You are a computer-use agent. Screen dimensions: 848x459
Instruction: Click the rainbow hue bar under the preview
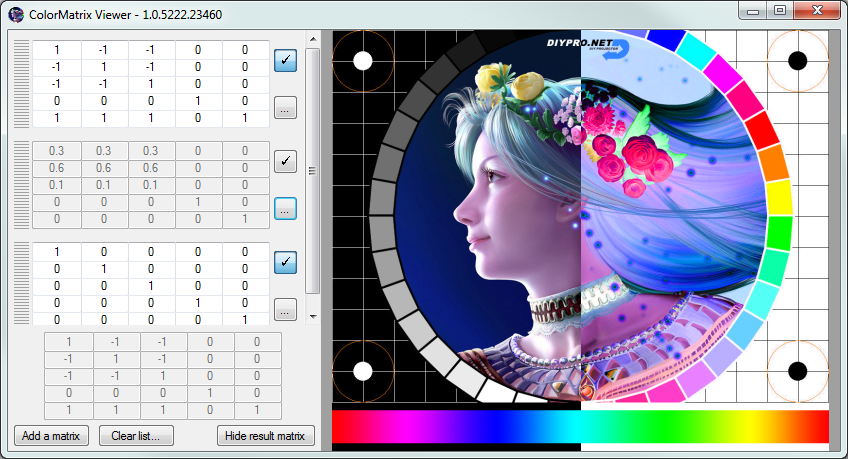click(580, 427)
